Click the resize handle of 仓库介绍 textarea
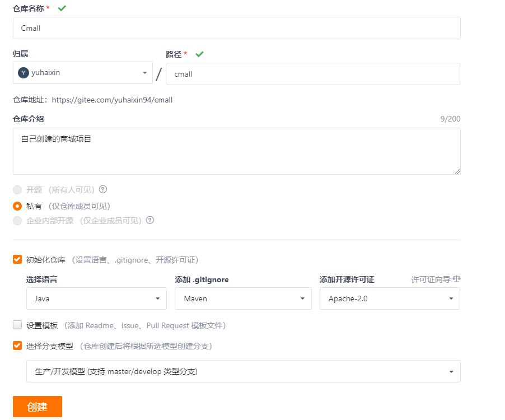 pos(457,171)
